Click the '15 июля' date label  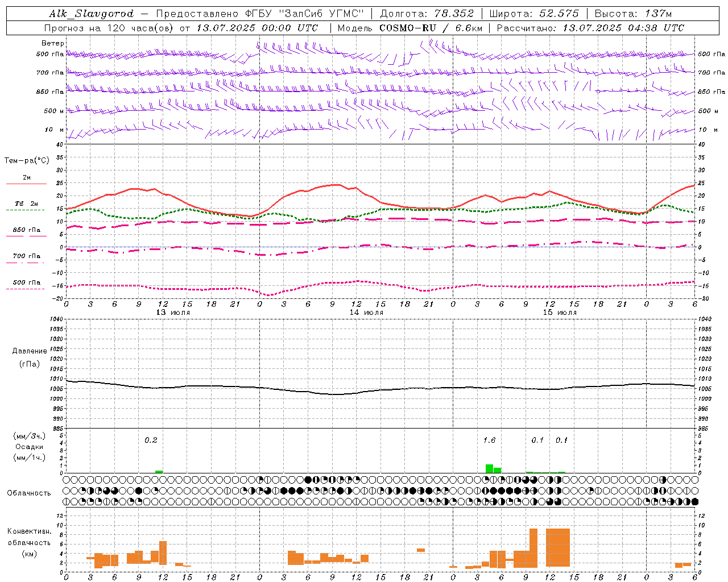[x=560, y=313]
